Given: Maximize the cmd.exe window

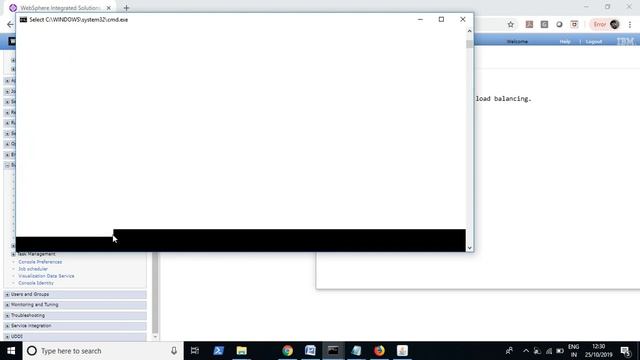Looking at the screenshot, I should [x=441, y=19].
